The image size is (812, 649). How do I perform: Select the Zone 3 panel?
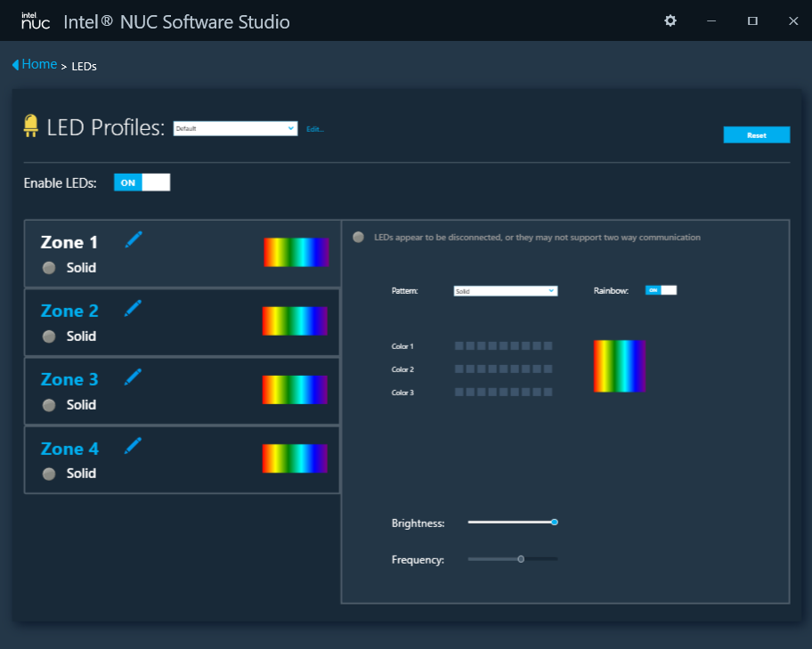(183, 391)
